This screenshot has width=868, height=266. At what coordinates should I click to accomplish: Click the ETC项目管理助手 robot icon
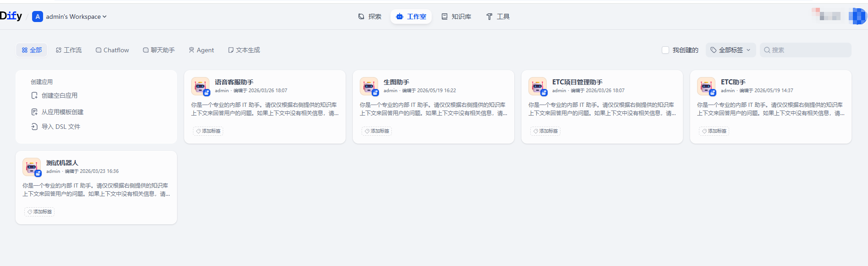pos(538,86)
